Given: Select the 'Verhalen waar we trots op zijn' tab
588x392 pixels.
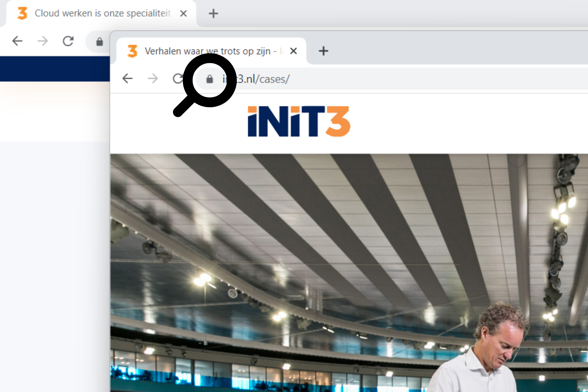Looking at the screenshot, I should [212, 51].
